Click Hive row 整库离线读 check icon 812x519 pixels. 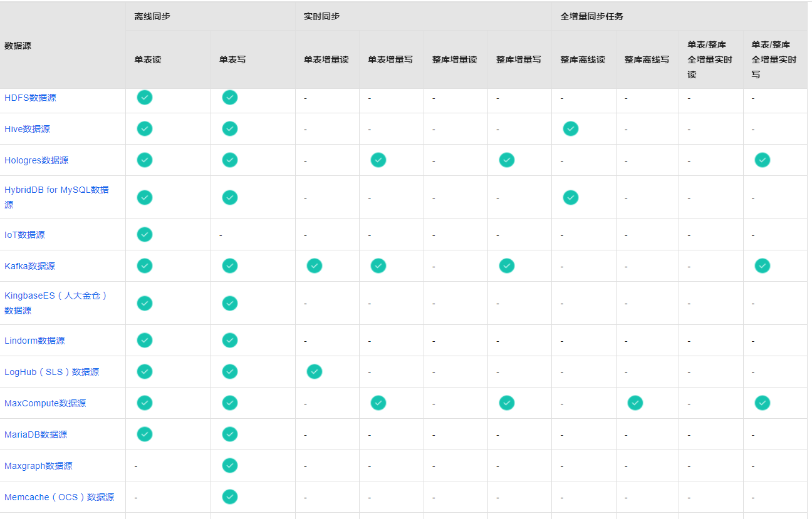coord(571,128)
